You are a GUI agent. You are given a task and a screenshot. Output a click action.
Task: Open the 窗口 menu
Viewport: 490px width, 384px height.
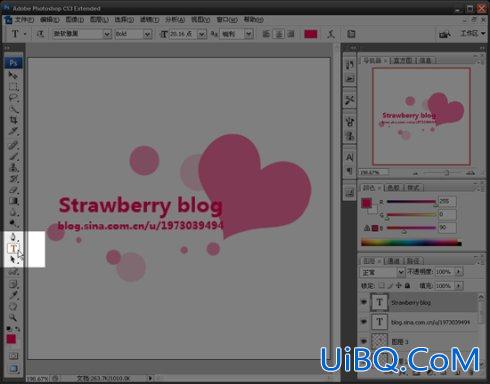(227, 20)
